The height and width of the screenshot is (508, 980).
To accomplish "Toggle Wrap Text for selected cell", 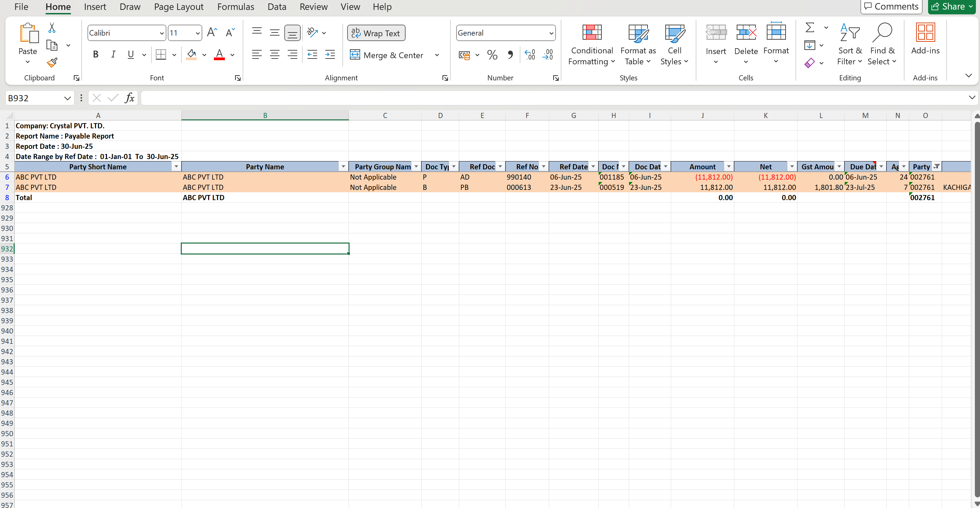I will coord(376,33).
